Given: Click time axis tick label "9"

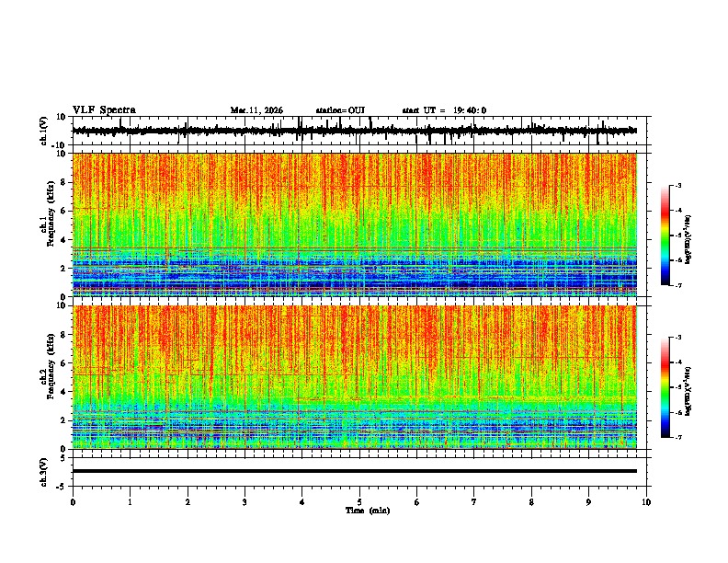Looking at the screenshot, I should (x=588, y=502).
